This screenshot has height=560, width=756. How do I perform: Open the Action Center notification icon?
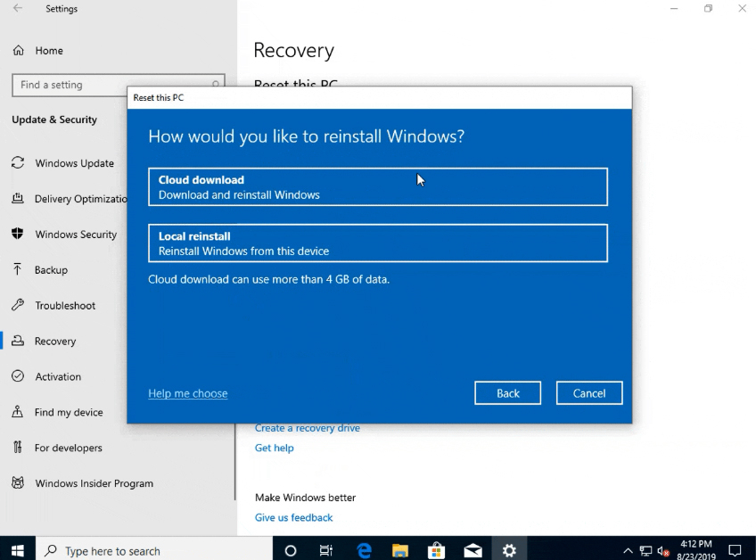(735, 550)
